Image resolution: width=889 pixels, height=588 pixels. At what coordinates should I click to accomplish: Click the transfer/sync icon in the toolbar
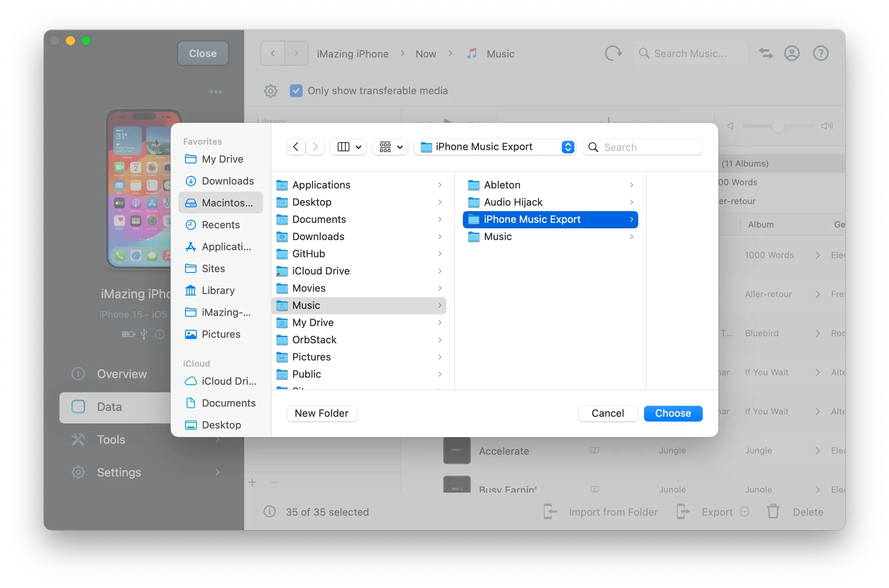[766, 53]
